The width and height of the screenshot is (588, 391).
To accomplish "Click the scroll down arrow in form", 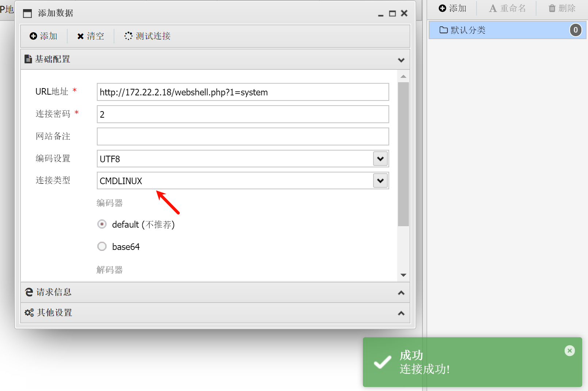I will pos(403,275).
